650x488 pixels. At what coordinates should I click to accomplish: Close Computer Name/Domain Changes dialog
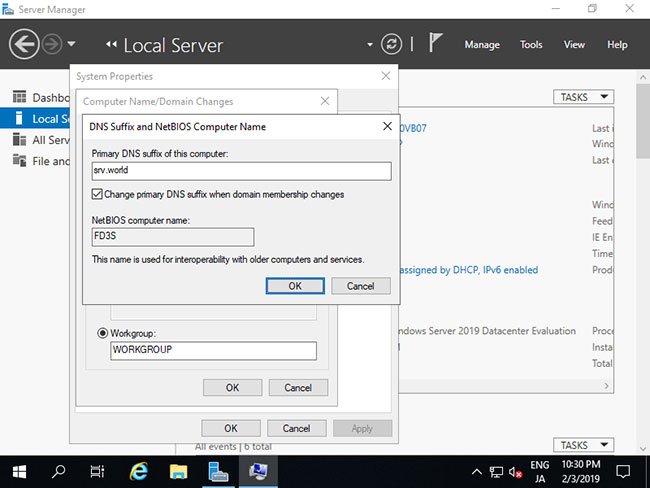pos(325,101)
